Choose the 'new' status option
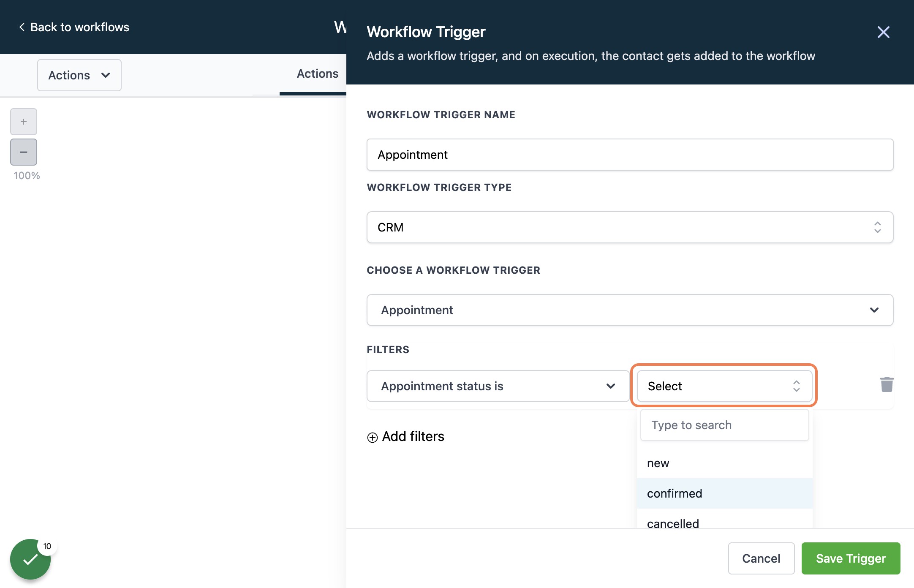Screen dimensions: 914x588 click(x=724, y=463)
